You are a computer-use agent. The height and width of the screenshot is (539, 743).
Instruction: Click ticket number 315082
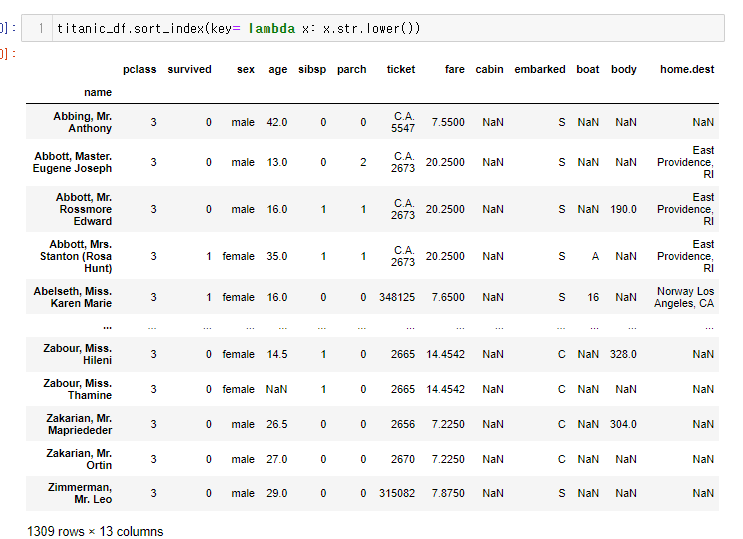397,493
